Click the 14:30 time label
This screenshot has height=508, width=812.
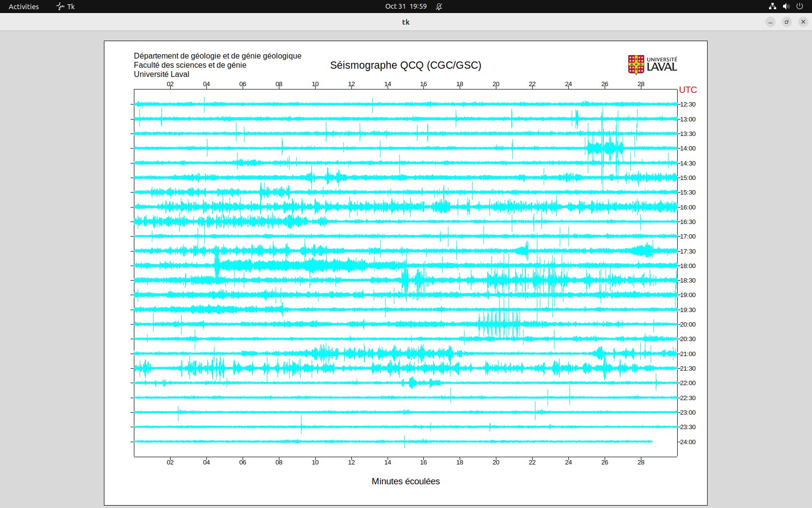(688, 164)
